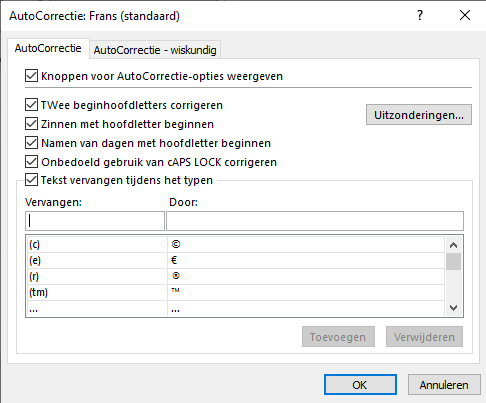Select the (c) copyright replacement row

point(235,244)
